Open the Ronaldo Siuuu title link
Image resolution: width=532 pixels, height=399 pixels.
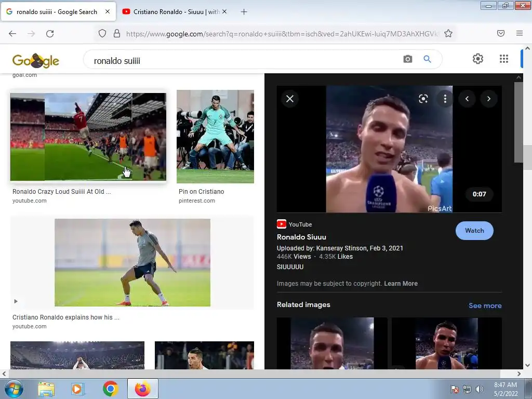click(x=301, y=237)
